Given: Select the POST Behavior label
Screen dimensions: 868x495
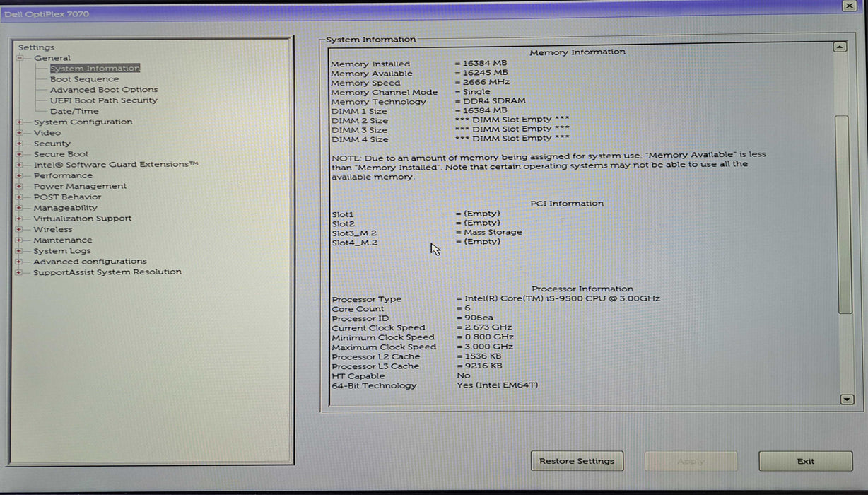Looking at the screenshot, I should (x=67, y=197).
